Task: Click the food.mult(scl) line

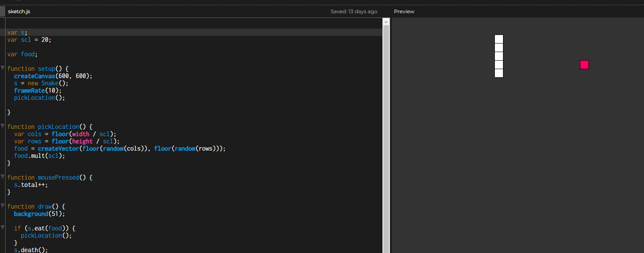Action: tap(40, 156)
